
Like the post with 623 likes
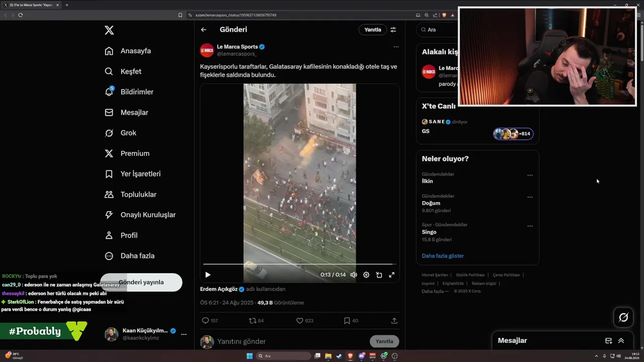click(304, 320)
